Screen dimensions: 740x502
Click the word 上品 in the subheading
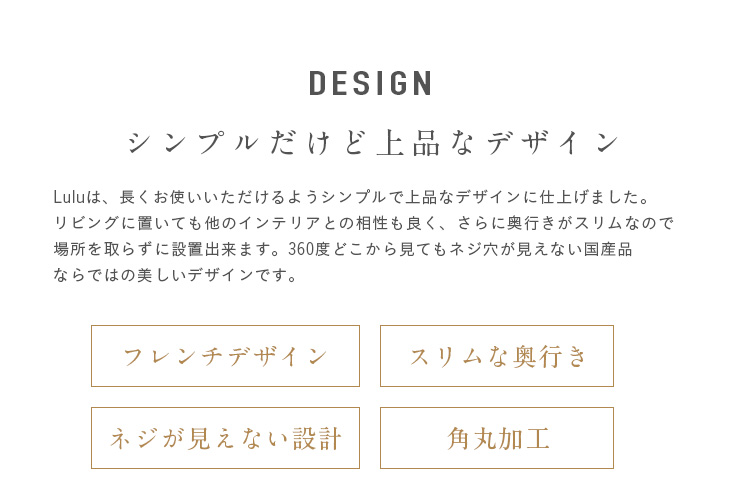[409, 143]
